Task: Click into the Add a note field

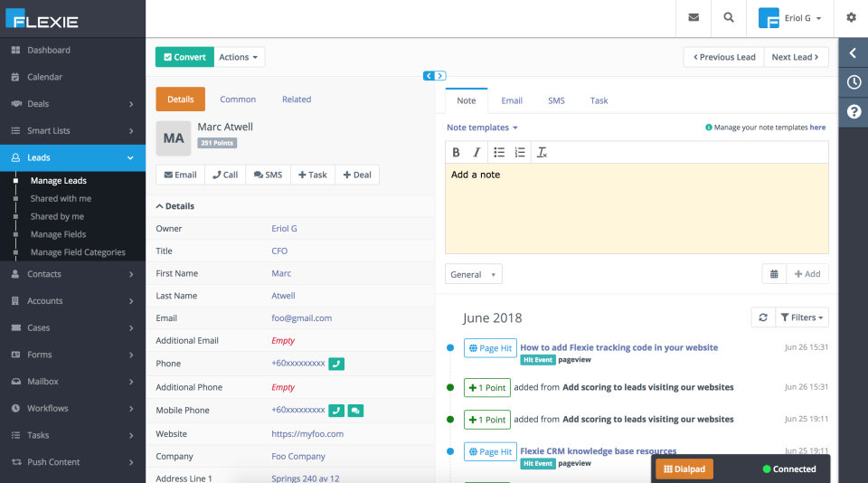Action: tap(637, 208)
